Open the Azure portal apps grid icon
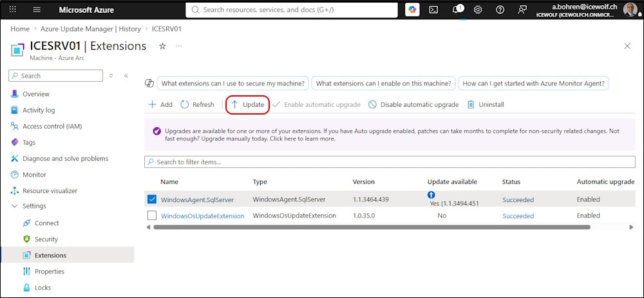Image resolution: width=644 pixels, height=298 pixels. click(x=13, y=10)
